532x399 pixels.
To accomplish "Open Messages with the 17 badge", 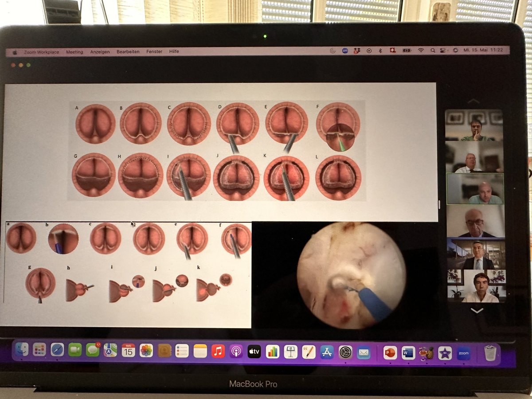I will tap(93, 350).
